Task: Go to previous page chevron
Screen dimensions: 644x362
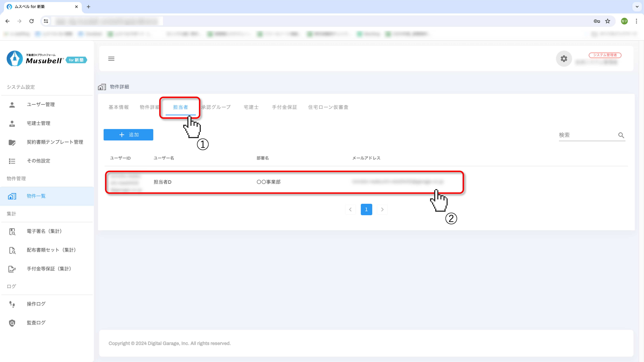Action: click(x=350, y=210)
